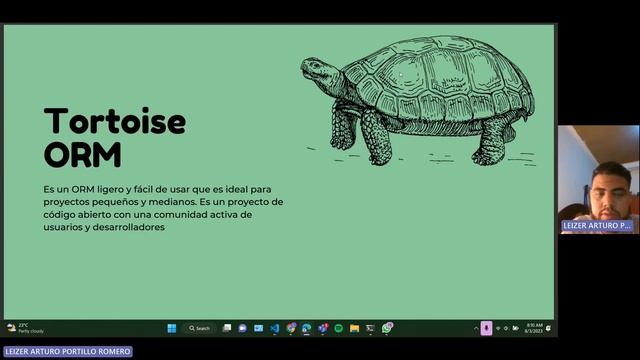Open the Wi-Fi network tray icon

498,328
